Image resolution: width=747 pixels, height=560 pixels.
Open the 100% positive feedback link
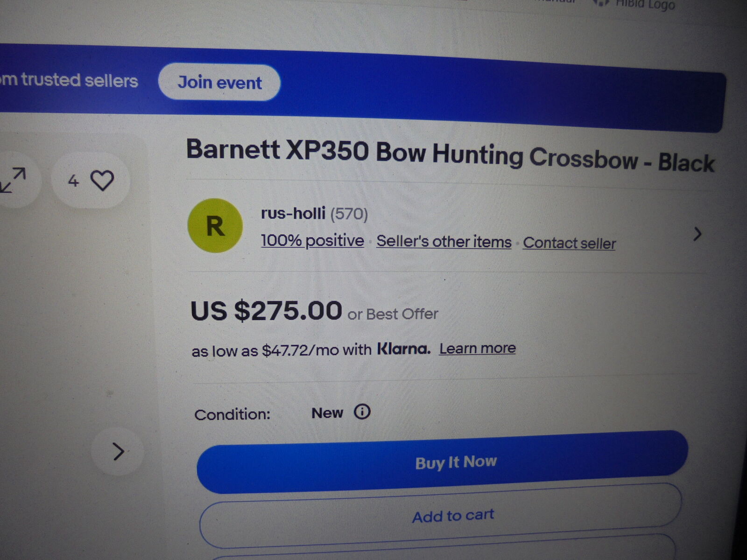point(312,240)
